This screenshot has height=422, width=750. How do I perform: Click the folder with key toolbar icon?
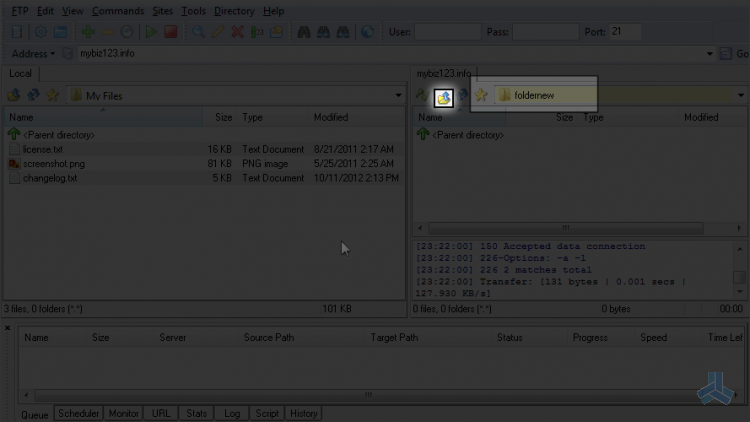276,32
